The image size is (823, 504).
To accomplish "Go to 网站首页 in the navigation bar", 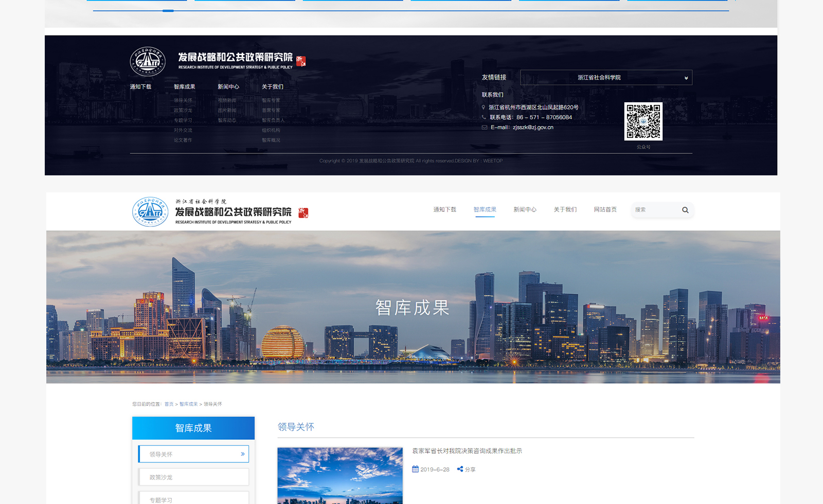I will tap(605, 210).
